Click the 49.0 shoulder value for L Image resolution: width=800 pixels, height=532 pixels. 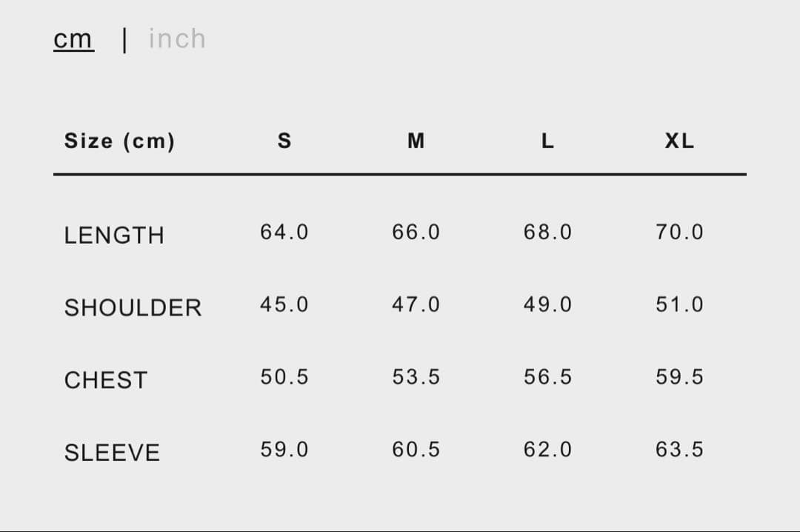tap(547, 305)
